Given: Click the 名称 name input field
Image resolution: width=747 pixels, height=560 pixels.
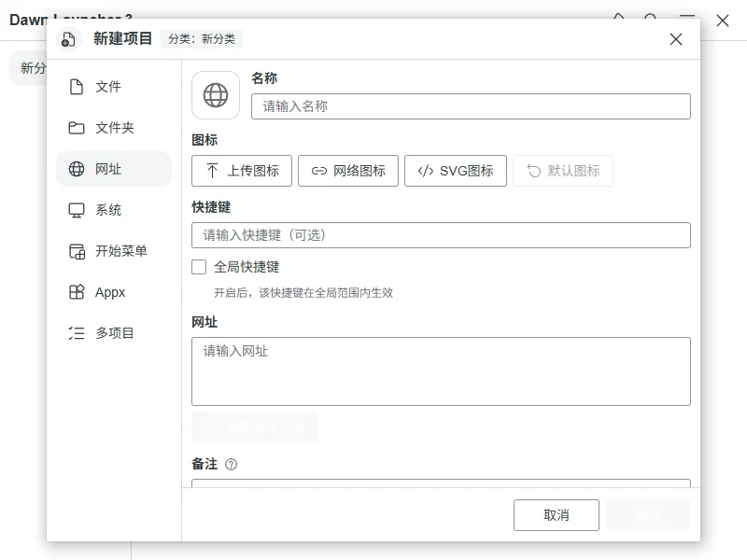Looking at the screenshot, I should (x=471, y=106).
